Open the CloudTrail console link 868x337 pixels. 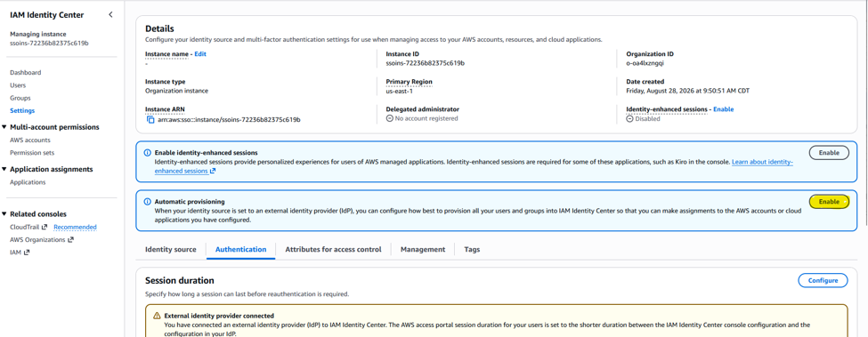pyautogui.click(x=25, y=227)
